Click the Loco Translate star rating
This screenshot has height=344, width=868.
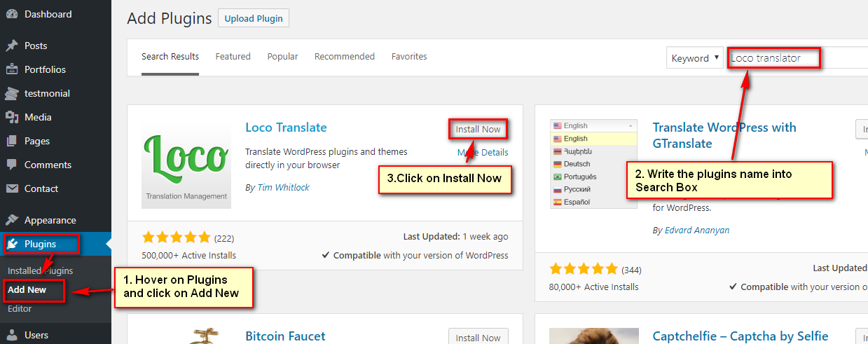(x=176, y=237)
